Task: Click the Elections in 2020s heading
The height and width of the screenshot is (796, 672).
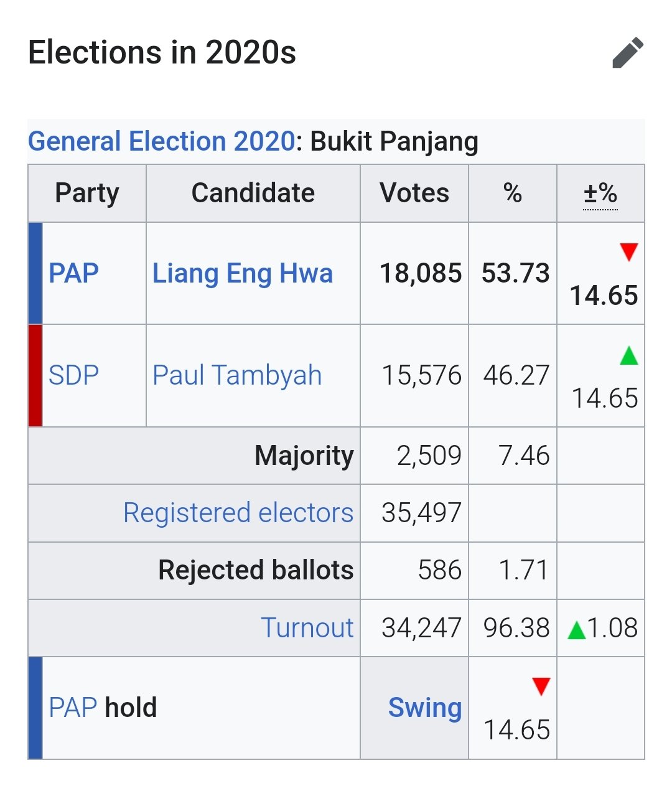Action: pyautogui.click(x=162, y=52)
